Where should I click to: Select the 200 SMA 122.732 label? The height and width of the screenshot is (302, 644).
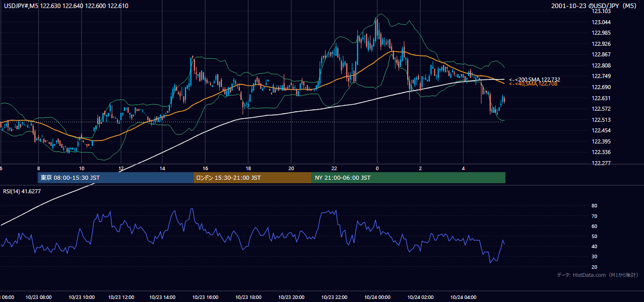point(535,80)
